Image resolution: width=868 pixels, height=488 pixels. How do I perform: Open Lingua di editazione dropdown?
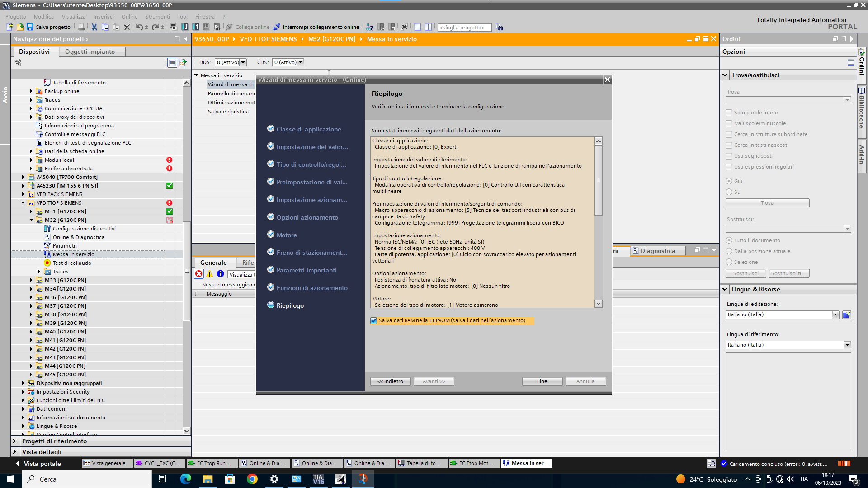coord(835,314)
